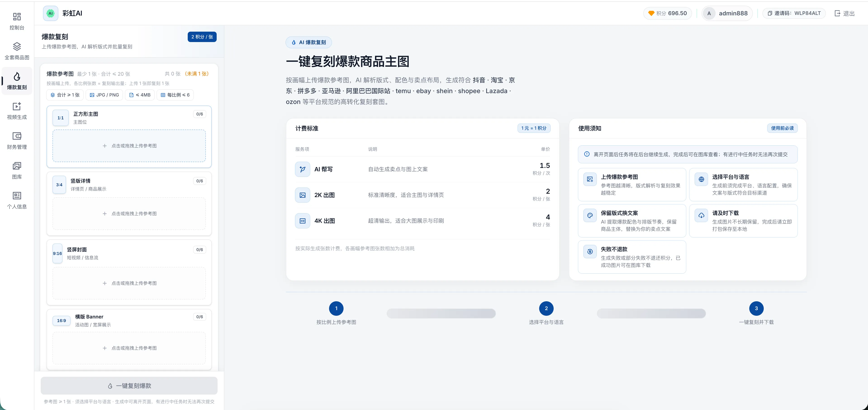The width and height of the screenshot is (868, 410).
Task: Click the 16:9 ratio badge
Action: click(x=61, y=320)
